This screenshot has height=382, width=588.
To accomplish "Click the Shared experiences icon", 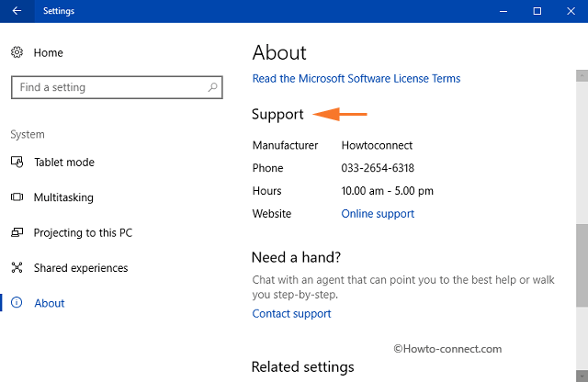I will (17, 267).
